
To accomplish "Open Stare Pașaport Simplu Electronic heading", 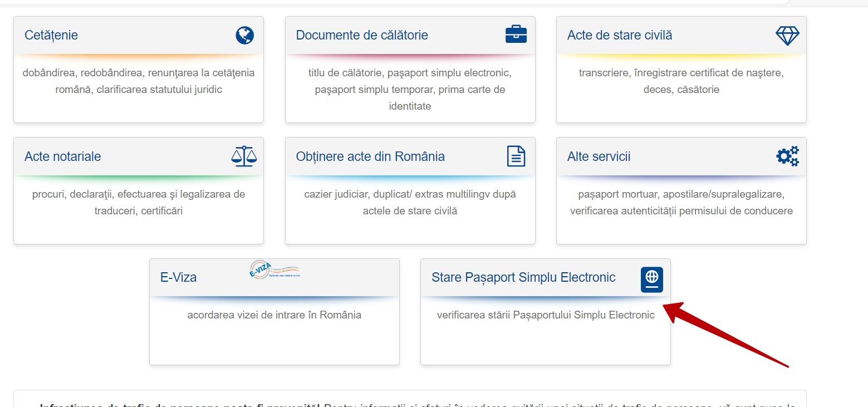I will tap(523, 277).
